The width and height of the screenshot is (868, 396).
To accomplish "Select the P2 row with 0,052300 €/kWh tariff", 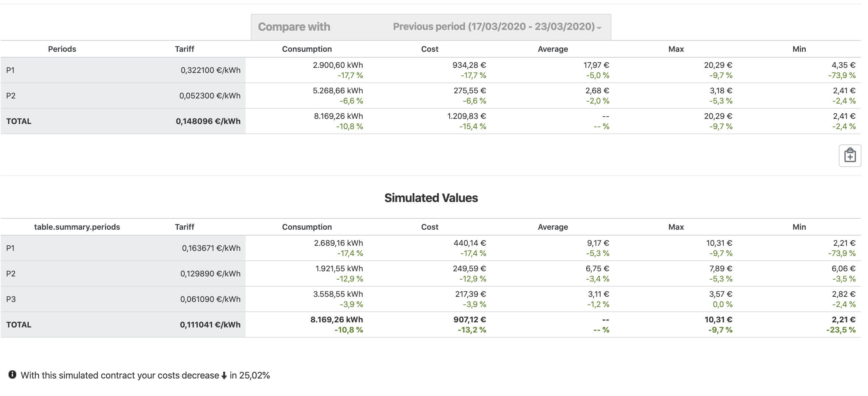I will pyautogui.click(x=123, y=96).
